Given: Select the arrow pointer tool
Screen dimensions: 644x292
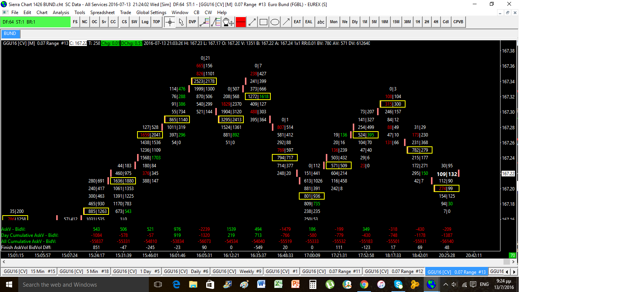Looking at the screenshot, I should pyautogui.click(x=181, y=22).
